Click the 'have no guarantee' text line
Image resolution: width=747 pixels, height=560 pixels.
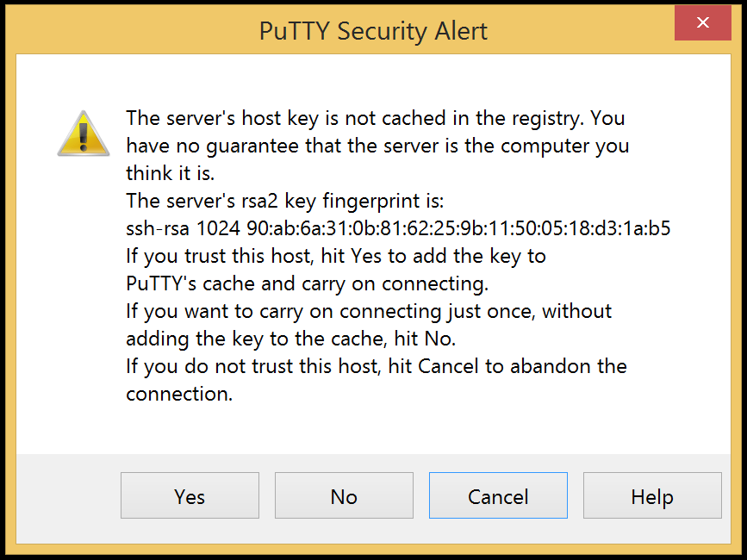[x=377, y=146]
